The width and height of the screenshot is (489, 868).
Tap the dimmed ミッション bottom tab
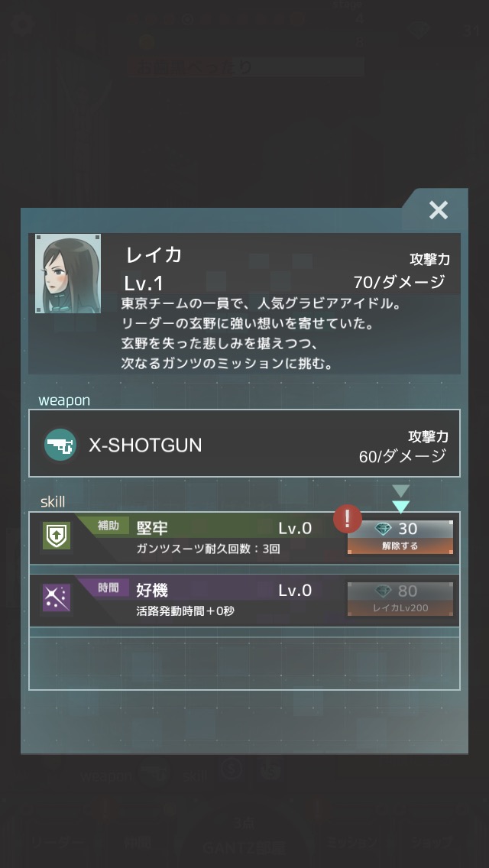tap(351, 842)
